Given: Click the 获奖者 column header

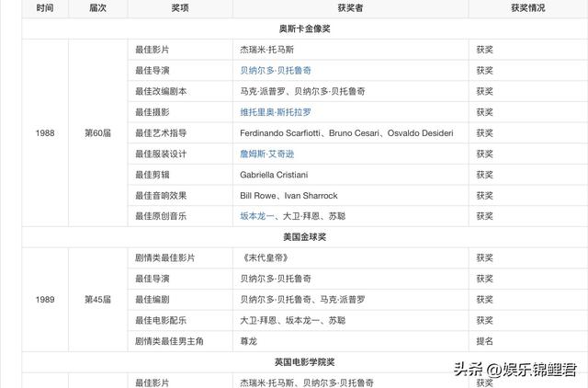Looking at the screenshot, I should [350, 8].
